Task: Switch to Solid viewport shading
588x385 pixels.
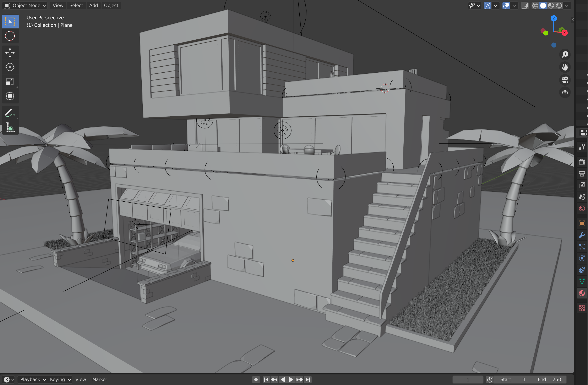Action: (x=543, y=5)
